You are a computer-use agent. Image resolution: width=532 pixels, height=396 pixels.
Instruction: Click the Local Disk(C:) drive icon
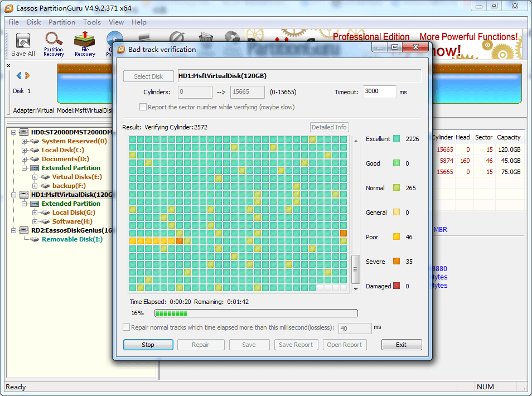35,150
